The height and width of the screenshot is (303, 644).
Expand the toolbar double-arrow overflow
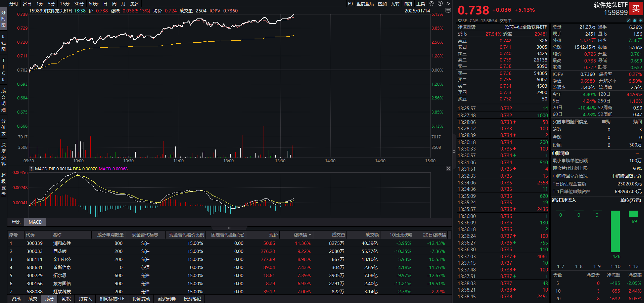click(x=448, y=3)
